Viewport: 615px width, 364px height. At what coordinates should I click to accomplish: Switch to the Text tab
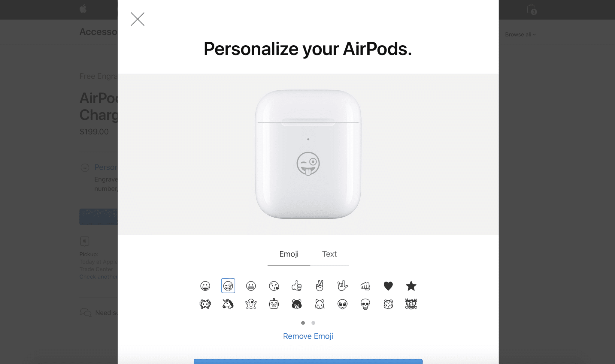click(x=329, y=254)
